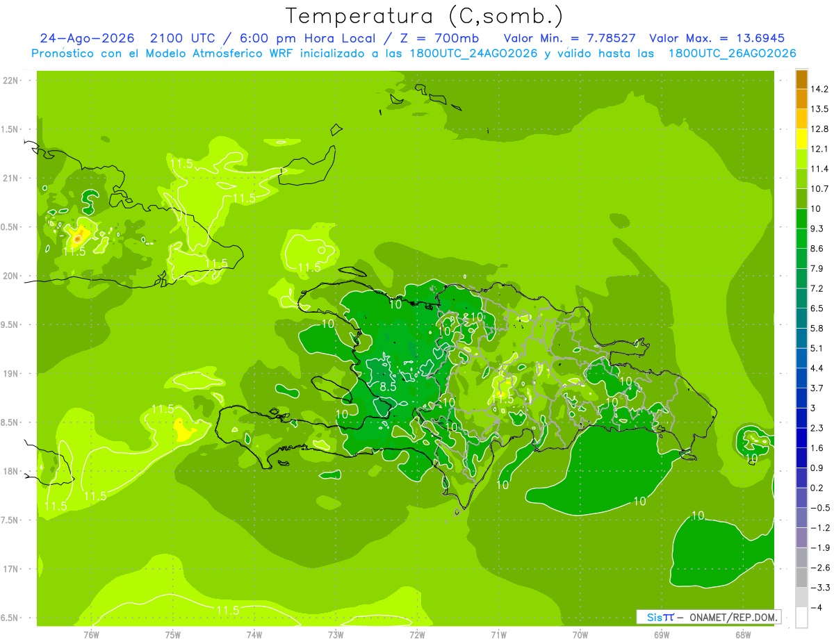This screenshot has width=834, height=644.
Task: Click colorbar value '-1.2'
Action: [820, 528]
